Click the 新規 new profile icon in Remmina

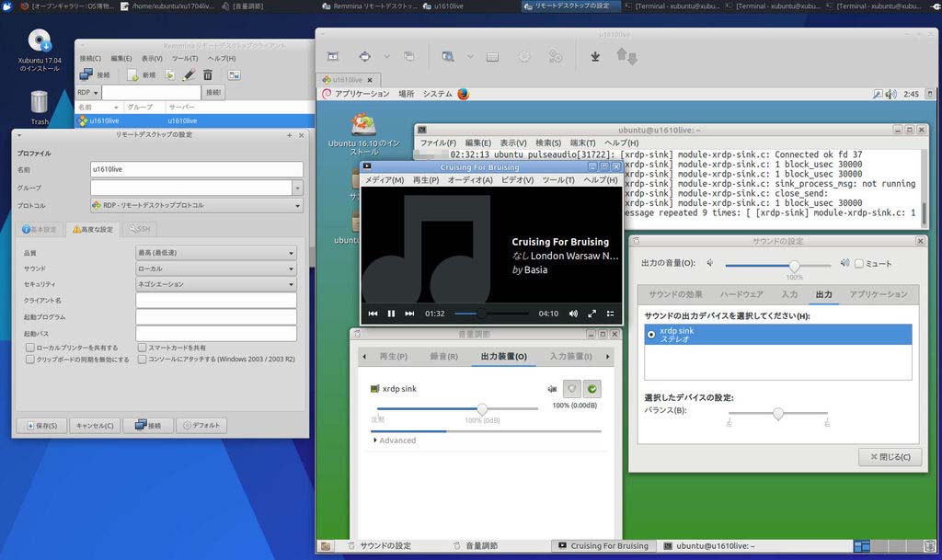click(132, 75)
